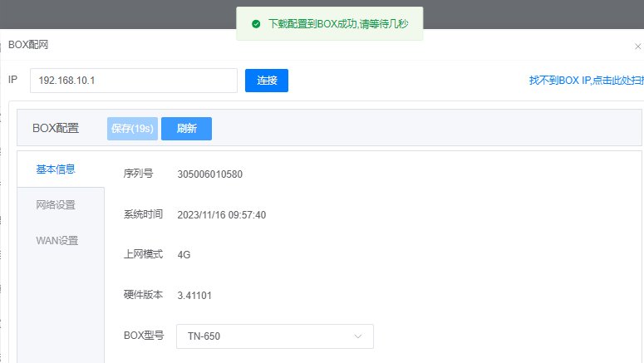Click the BOX配置 section header

tap(56, 129)
